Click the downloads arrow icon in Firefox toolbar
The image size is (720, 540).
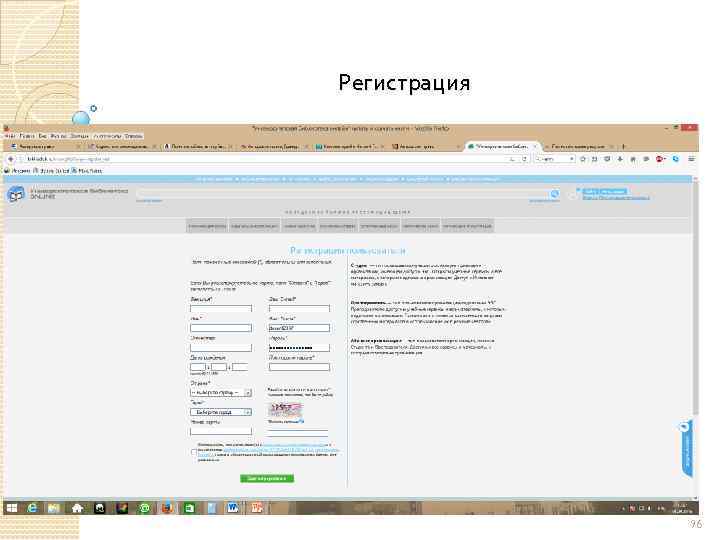click(620, 159)
